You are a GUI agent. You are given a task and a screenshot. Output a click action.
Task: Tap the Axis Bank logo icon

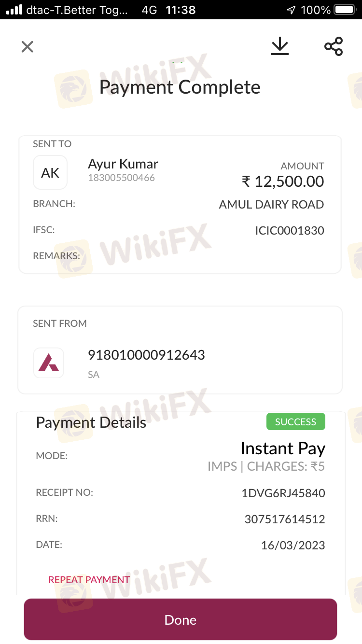(x=48, y=363)
